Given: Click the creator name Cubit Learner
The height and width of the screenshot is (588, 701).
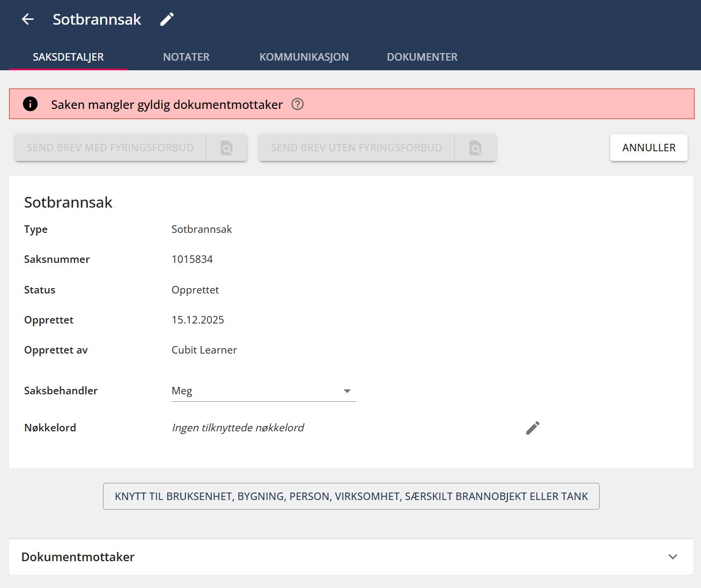Looking at the screenshot, I should coord(204,350).
